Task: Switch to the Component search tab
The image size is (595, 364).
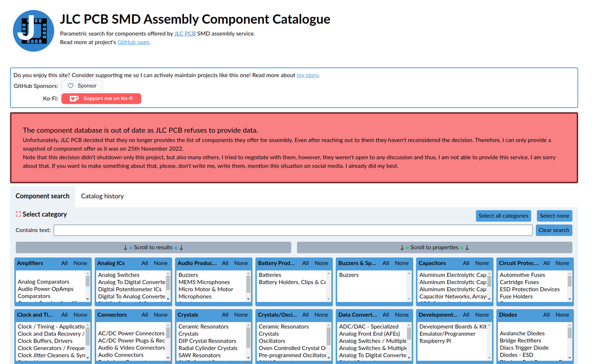Action: tap(43, 196)
